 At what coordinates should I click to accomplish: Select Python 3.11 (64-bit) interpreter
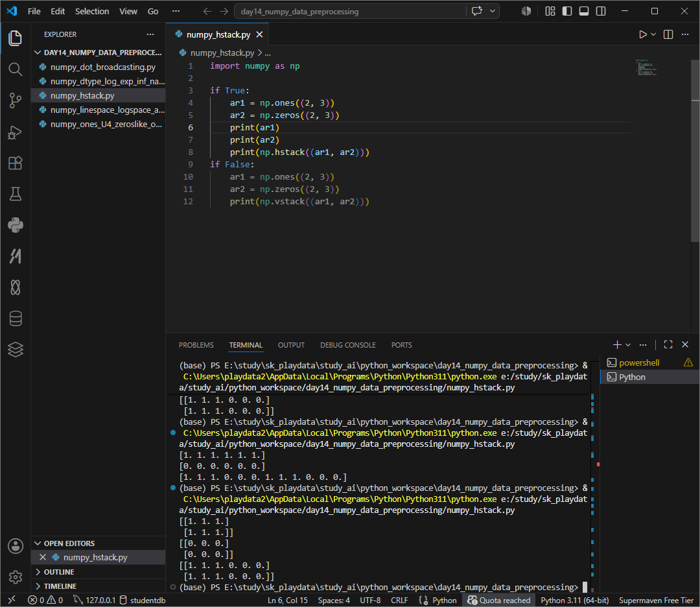[574, 600]
